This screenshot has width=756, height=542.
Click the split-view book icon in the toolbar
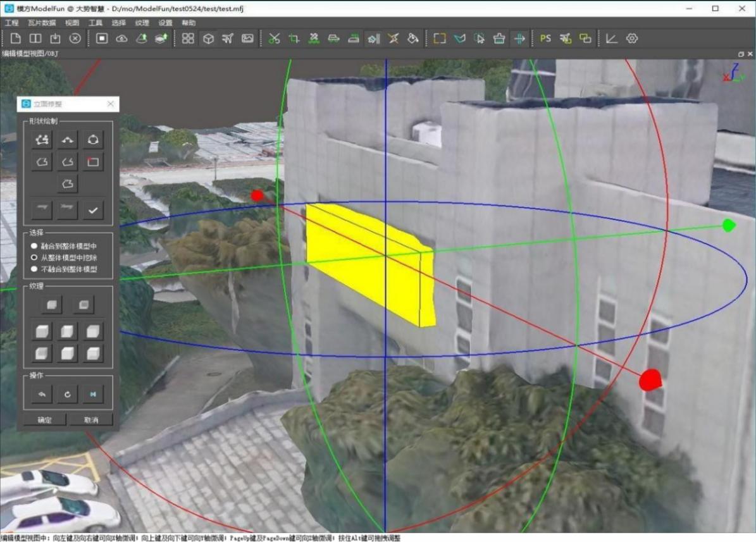35,39
